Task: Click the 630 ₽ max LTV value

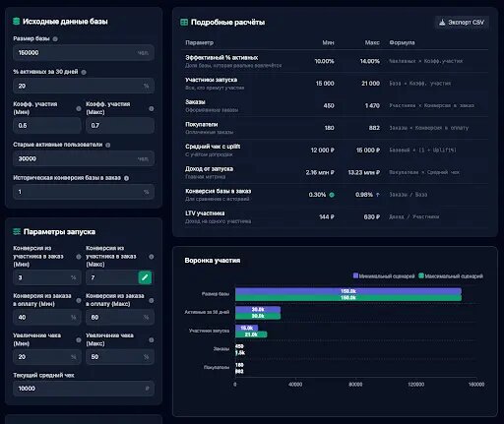Action: tap(372, 217)
